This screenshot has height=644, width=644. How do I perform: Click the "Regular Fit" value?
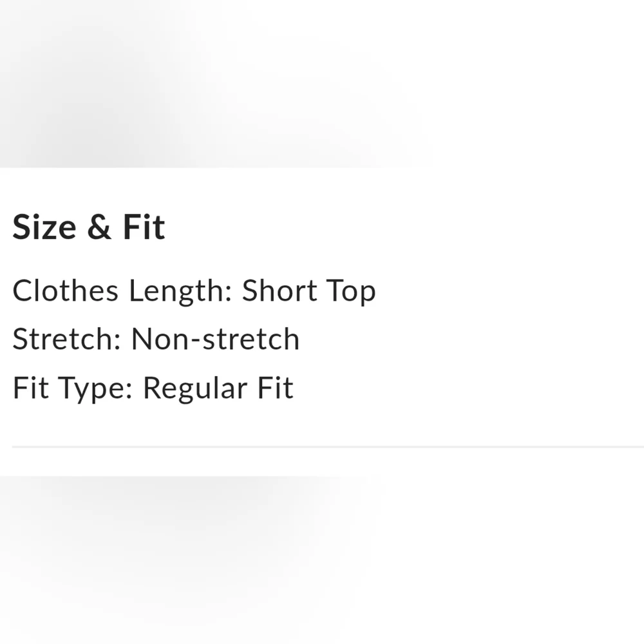218,388
